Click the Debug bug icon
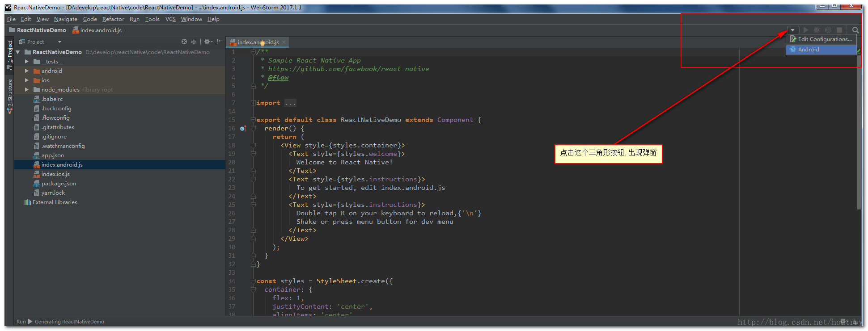This screenshot has height=331, width=868. [817, 30]
